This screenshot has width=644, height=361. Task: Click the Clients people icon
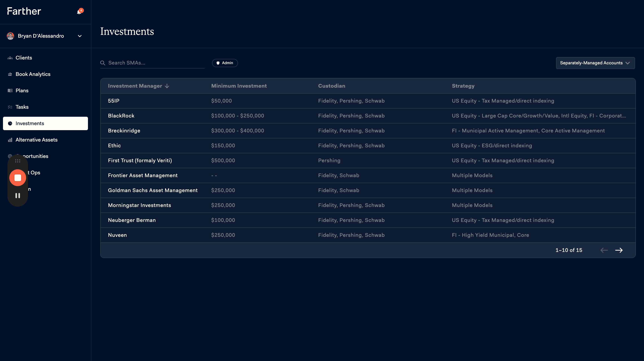click(x=10, y=58)
